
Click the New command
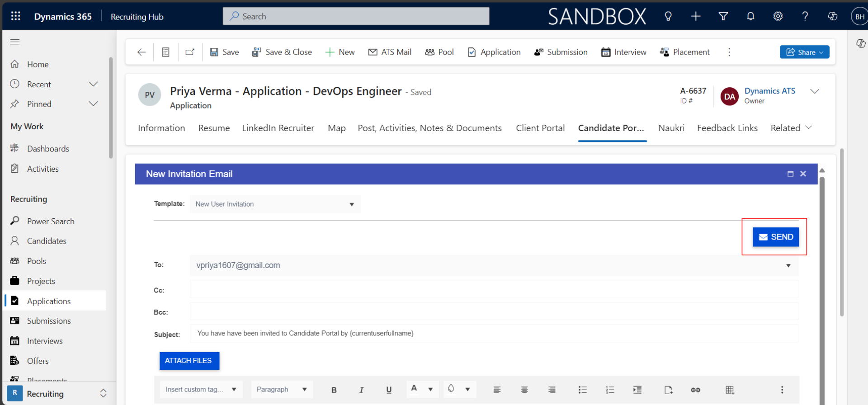(340, 52)
